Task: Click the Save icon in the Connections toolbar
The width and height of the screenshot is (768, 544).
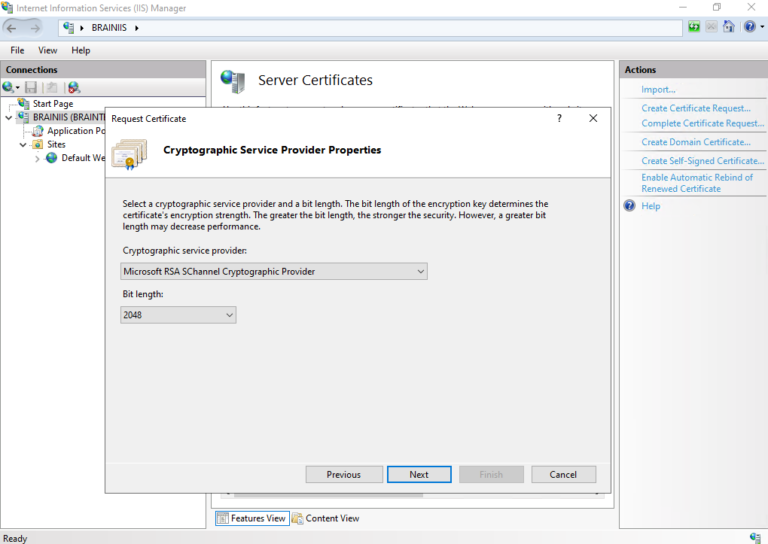Action: (x=31, y=87)
